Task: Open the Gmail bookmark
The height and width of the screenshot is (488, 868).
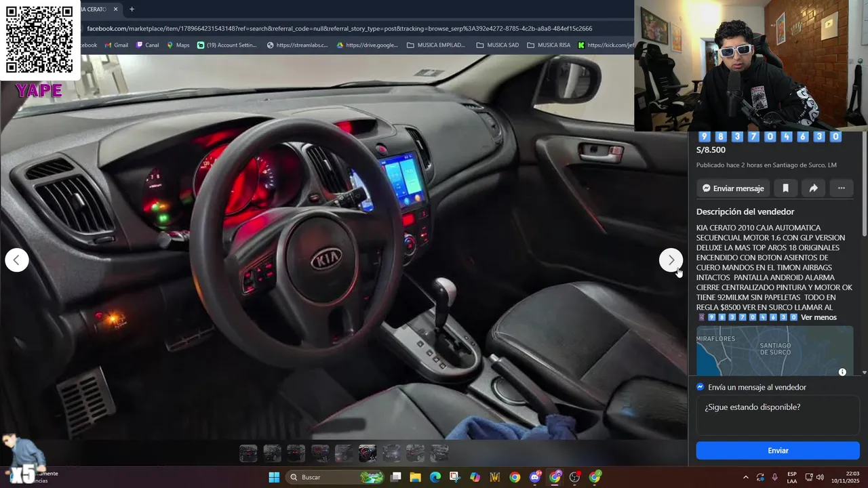Action: click(117, 45)
